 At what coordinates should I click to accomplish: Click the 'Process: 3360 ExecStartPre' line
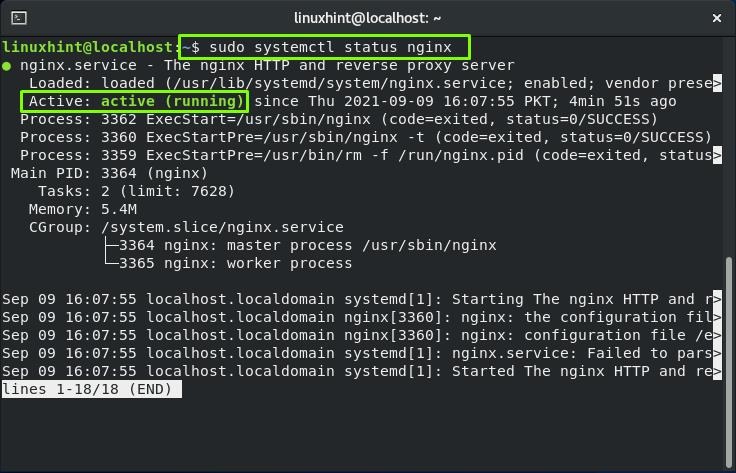tap(366, 137)
